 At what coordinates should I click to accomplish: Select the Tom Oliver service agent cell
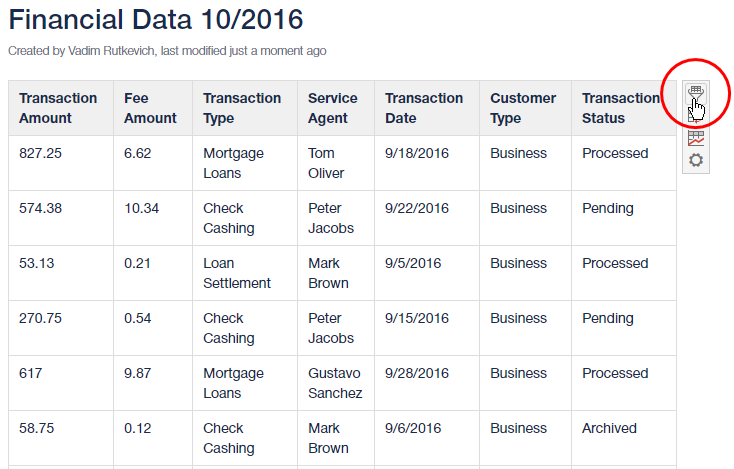pos(327,163)
